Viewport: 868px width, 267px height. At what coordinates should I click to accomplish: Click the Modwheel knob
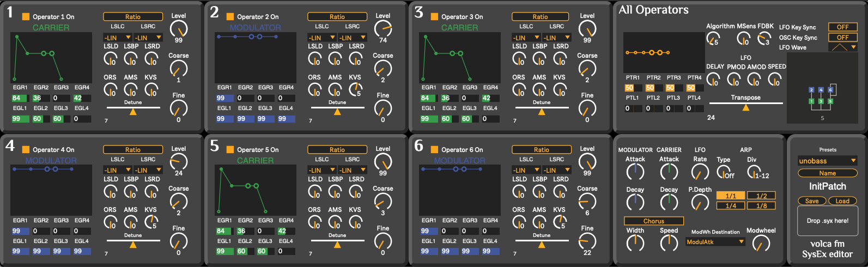760,243
